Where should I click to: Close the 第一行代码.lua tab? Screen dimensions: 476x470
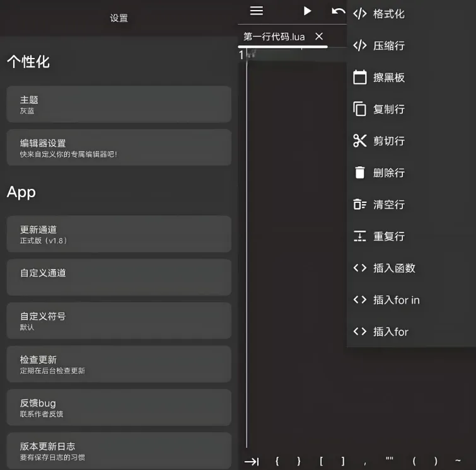click(x=319, y=37)
